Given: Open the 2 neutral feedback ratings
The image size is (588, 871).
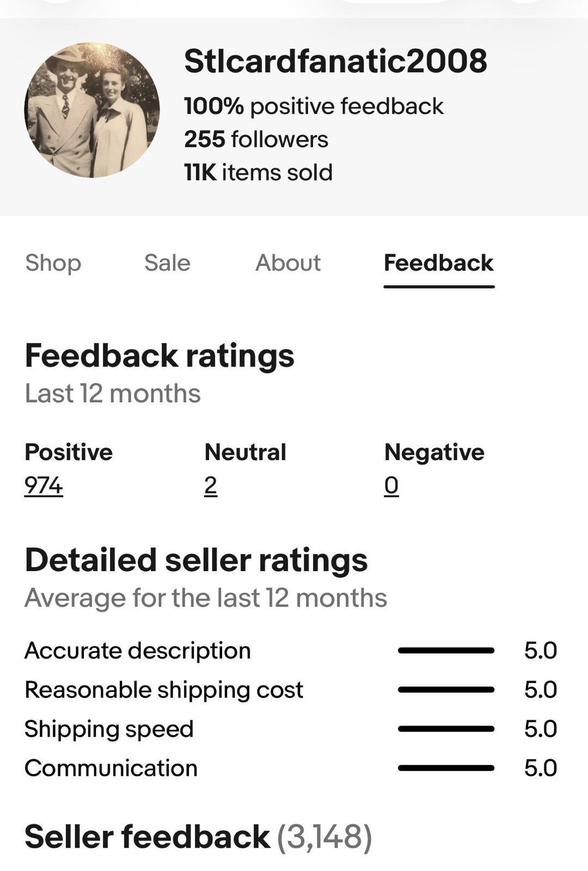Looking at the screenshot, I should [x=211, y=485].
